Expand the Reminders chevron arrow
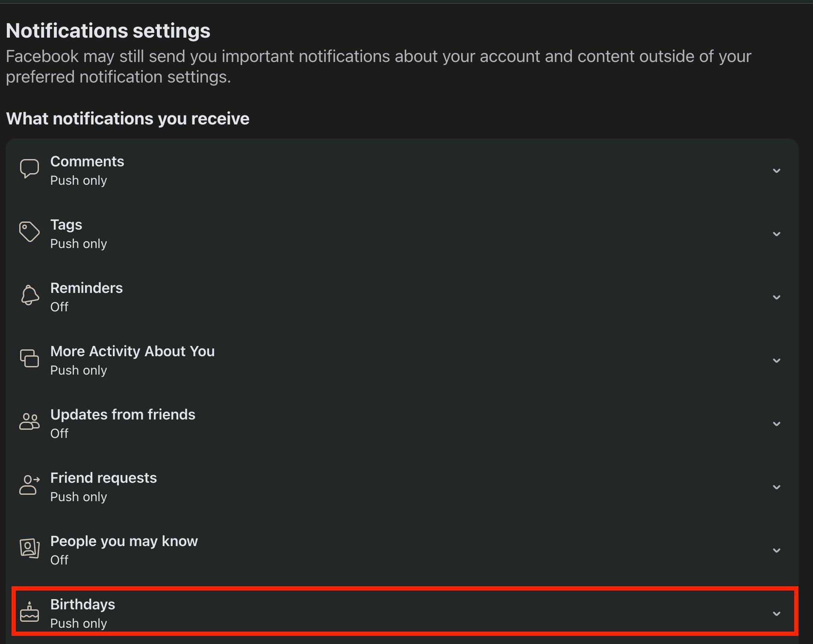The width and height of the screenshot is (813, 644). pos(777,297)
